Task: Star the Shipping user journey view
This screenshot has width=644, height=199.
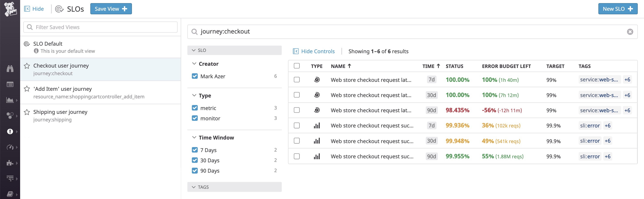Action: tap(27, 112)
